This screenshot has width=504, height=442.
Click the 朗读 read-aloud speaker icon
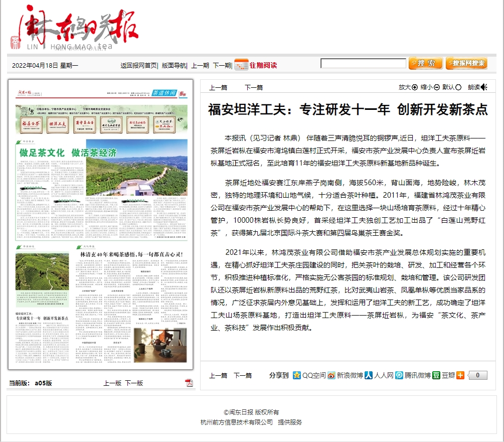[484, 87]
